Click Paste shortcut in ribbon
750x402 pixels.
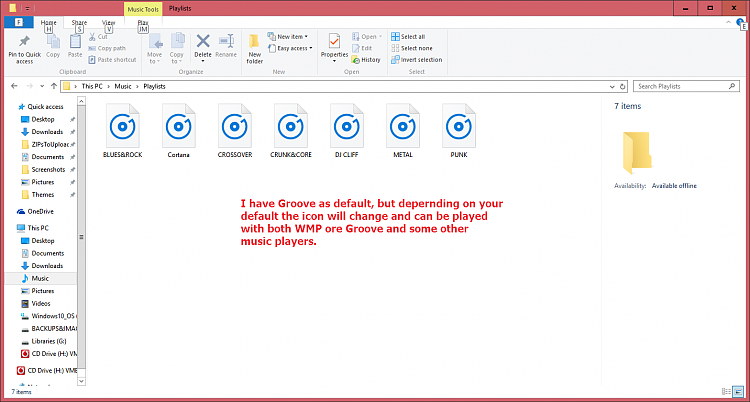click(112, 60)
